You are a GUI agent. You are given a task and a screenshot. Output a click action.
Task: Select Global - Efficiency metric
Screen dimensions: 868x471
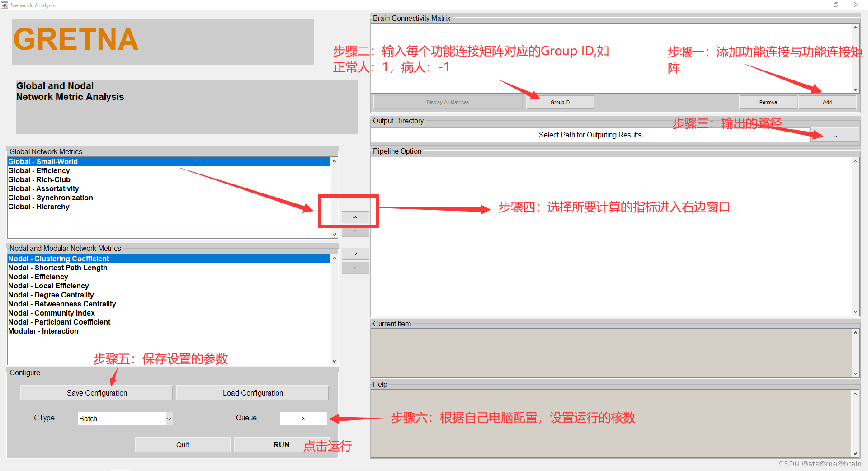(169, 170)
